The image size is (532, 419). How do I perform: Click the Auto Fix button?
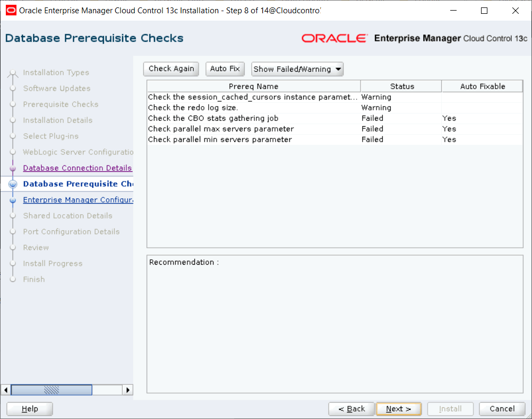point(225,69)
